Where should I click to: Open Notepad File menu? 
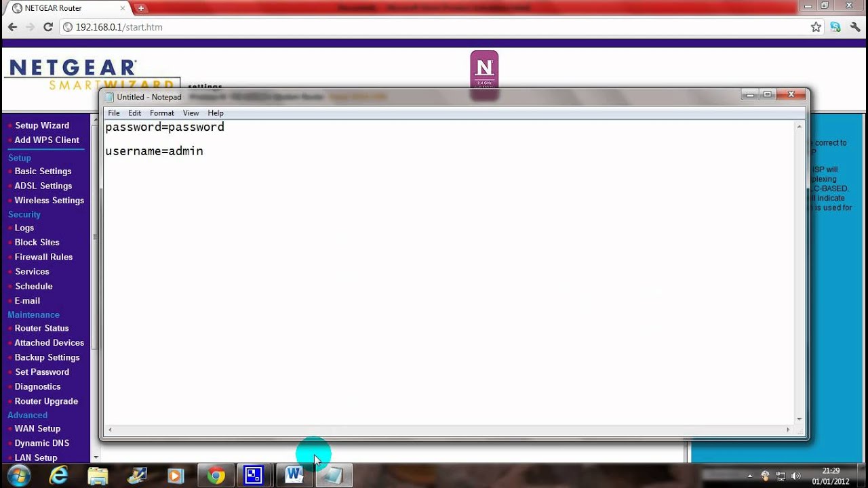point(114,113)
